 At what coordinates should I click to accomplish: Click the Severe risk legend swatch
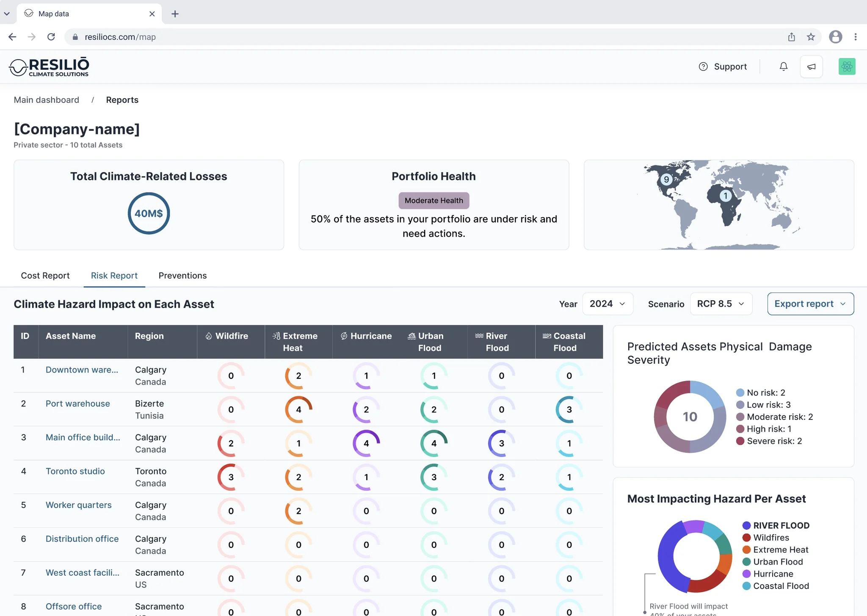point(740,441)
